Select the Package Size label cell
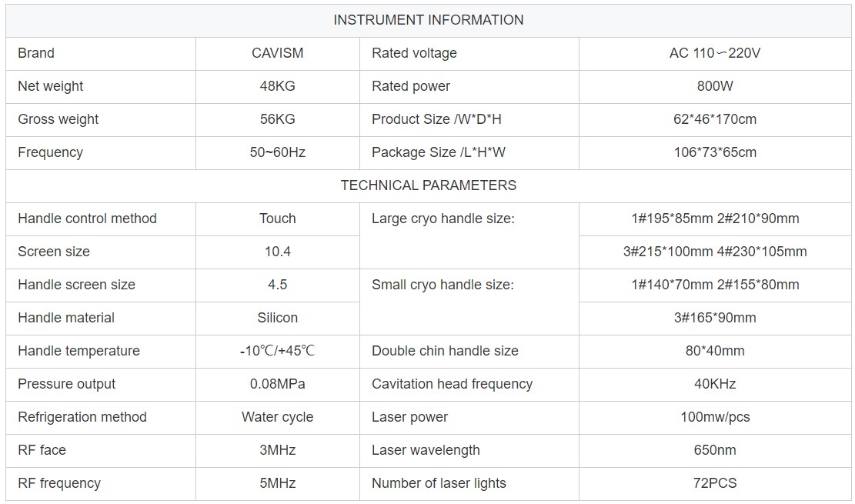Screen dimensions: 855x504 [439, 152]
